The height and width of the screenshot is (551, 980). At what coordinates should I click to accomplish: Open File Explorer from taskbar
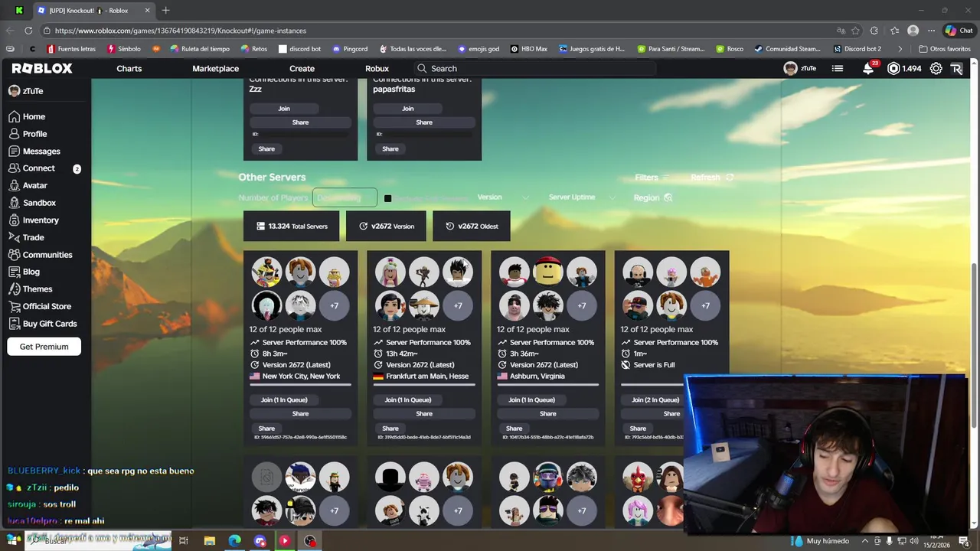click(210, 541)
